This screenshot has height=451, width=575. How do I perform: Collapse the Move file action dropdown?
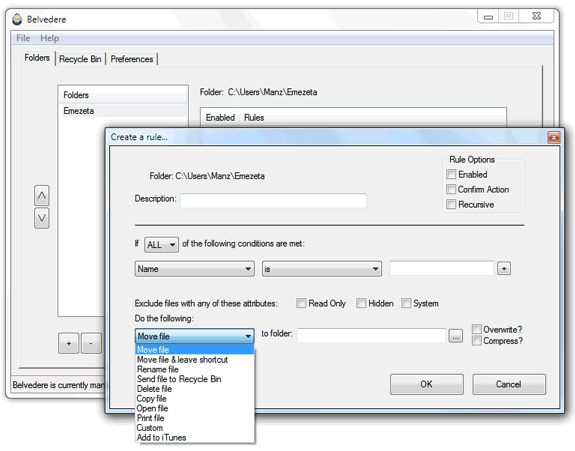click(x=194, y=336)
